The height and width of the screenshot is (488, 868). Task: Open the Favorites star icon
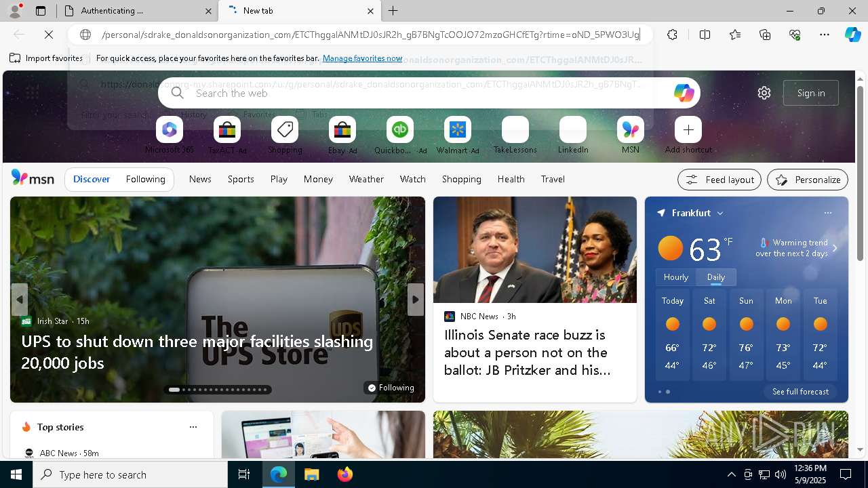click(x=735, y=35)
